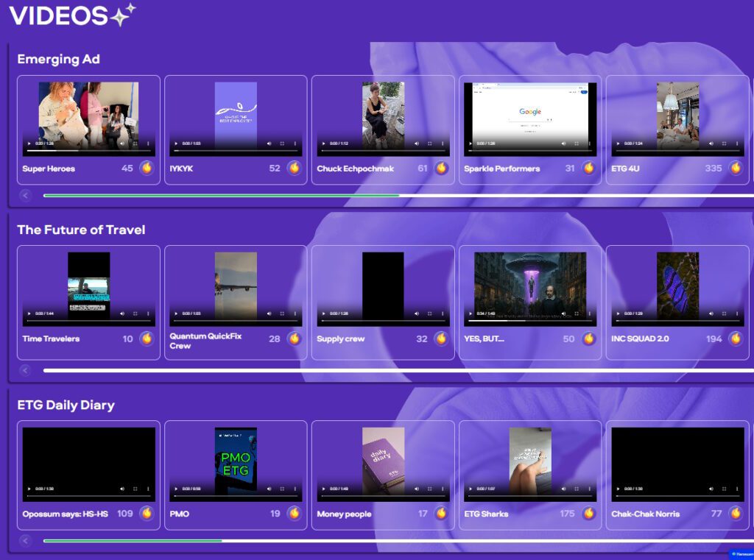754x560 pixels.
Task: Open overflow menu on Opossum says video
Action: pyautogui.click(x=149, y=489)
